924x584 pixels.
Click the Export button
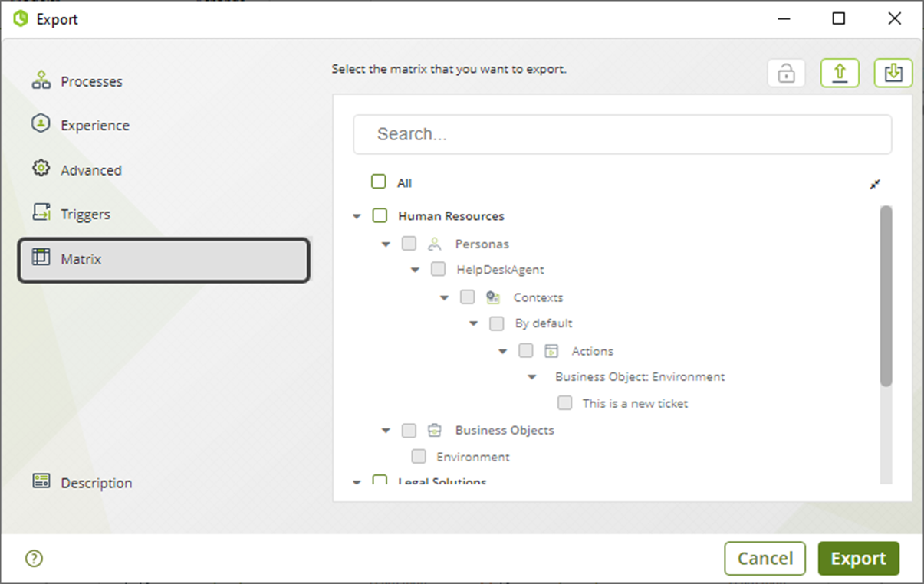pyautogui.click(x=859, y=559)
